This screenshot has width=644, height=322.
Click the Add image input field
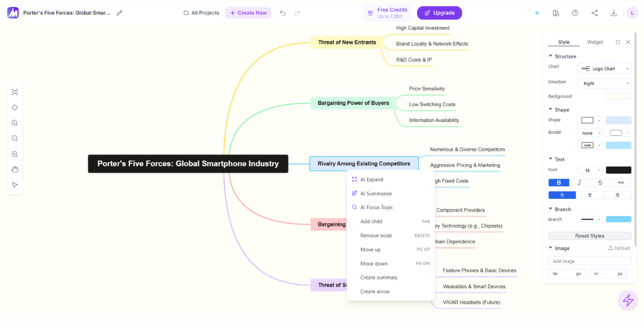pyautogui.click(x=589, y=261)
